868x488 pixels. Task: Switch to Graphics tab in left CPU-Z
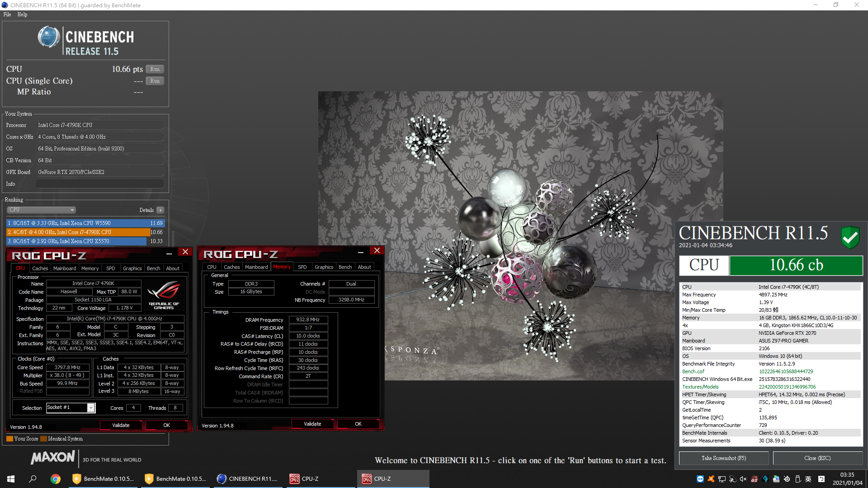(x=132, y=268)
